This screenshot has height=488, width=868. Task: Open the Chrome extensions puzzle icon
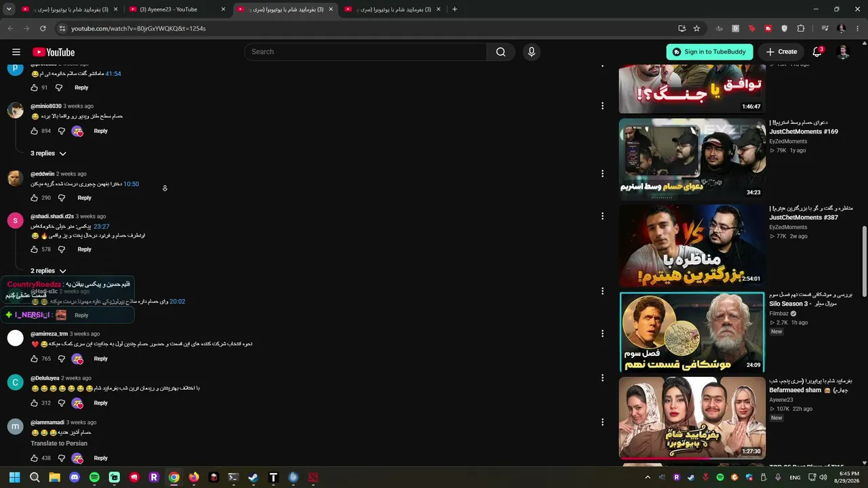tap(801, 28)
